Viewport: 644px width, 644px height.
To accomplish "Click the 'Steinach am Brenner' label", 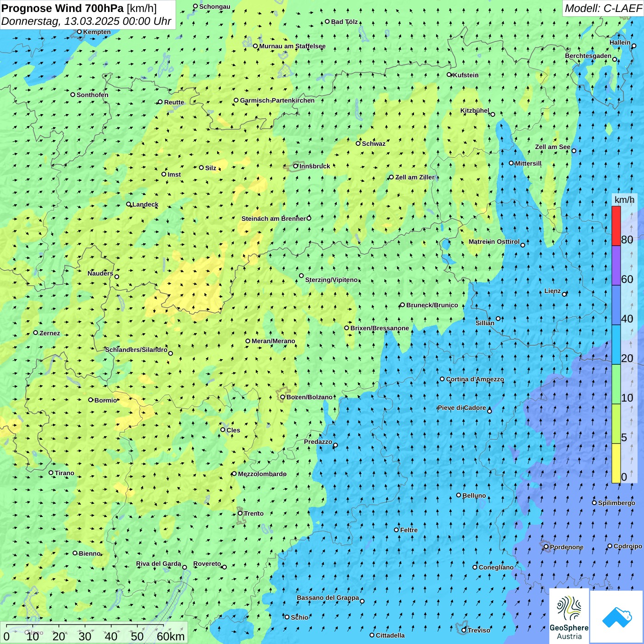I will (274, 218).
